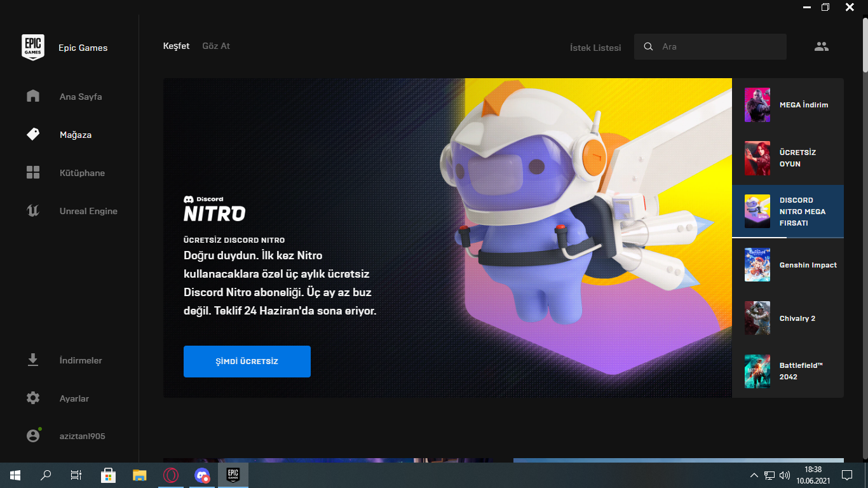Click the volume tray icon

[785, 475]
